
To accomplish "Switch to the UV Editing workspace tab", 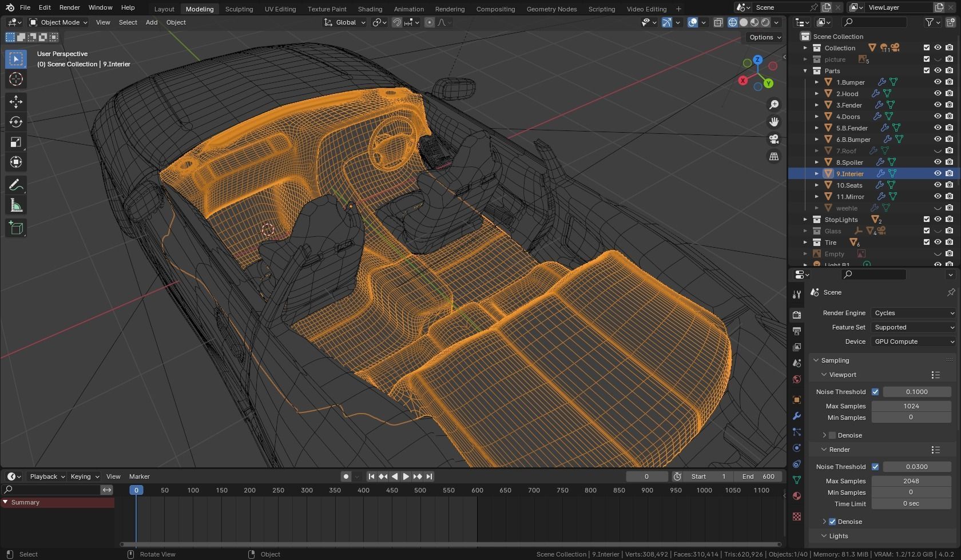I will tap(280, 9).
